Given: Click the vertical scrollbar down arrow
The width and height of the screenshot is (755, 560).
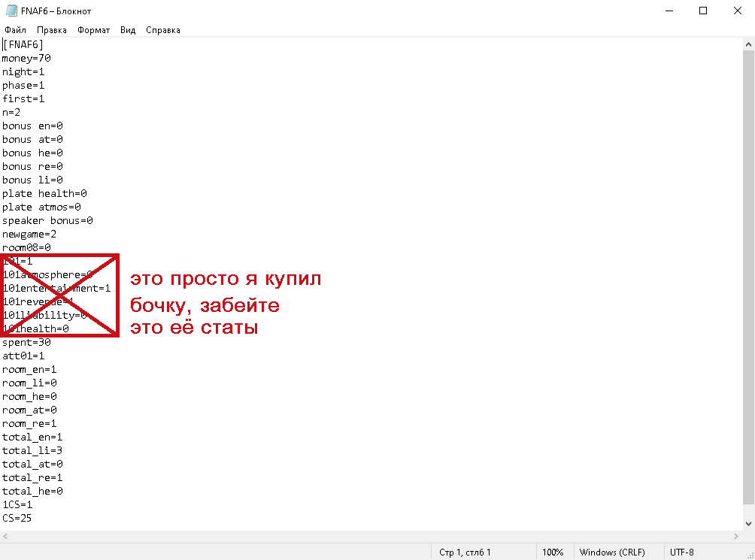Looking at the screenshot, I should click(x=748, y=524).
